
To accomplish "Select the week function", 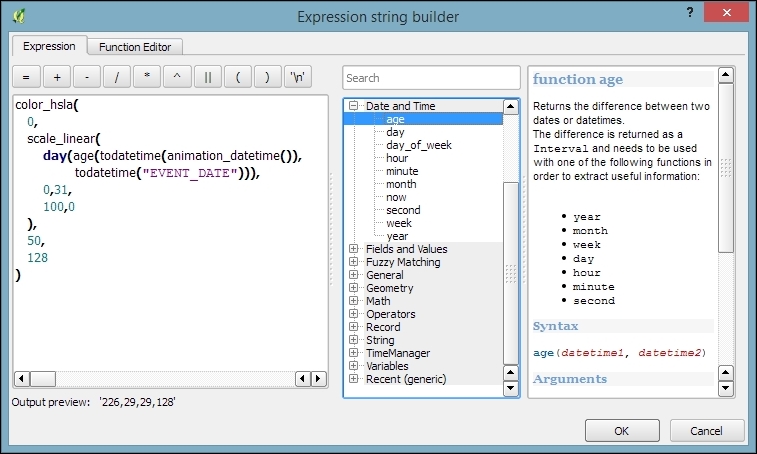I will (x=399, y=223).
